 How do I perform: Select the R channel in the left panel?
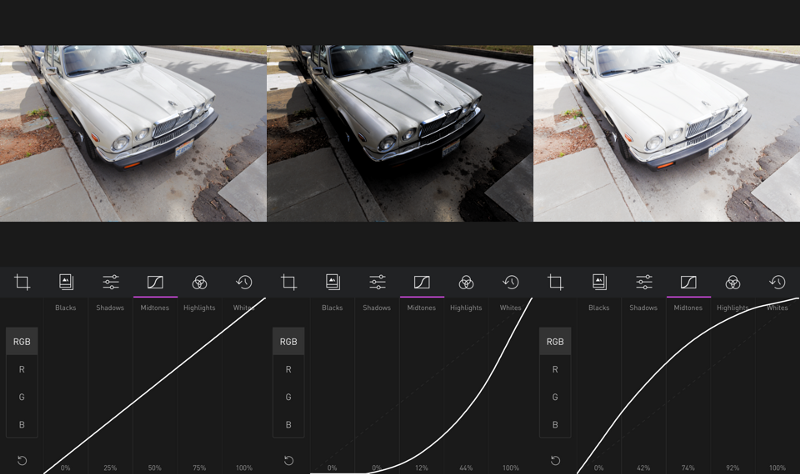tap(22, 369)
